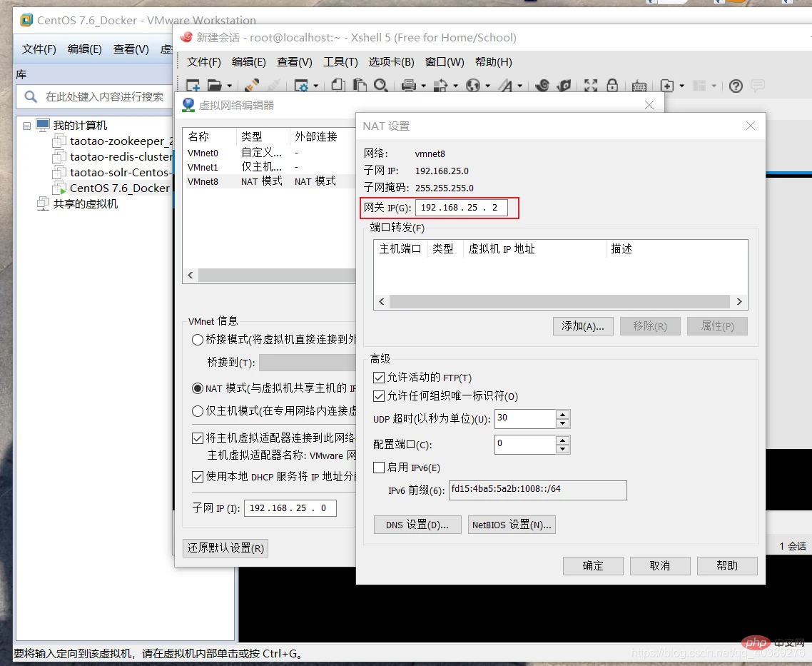
Task: Click the Find magnifier icon in Xshell toolbar
Action: tap(380, 85)
